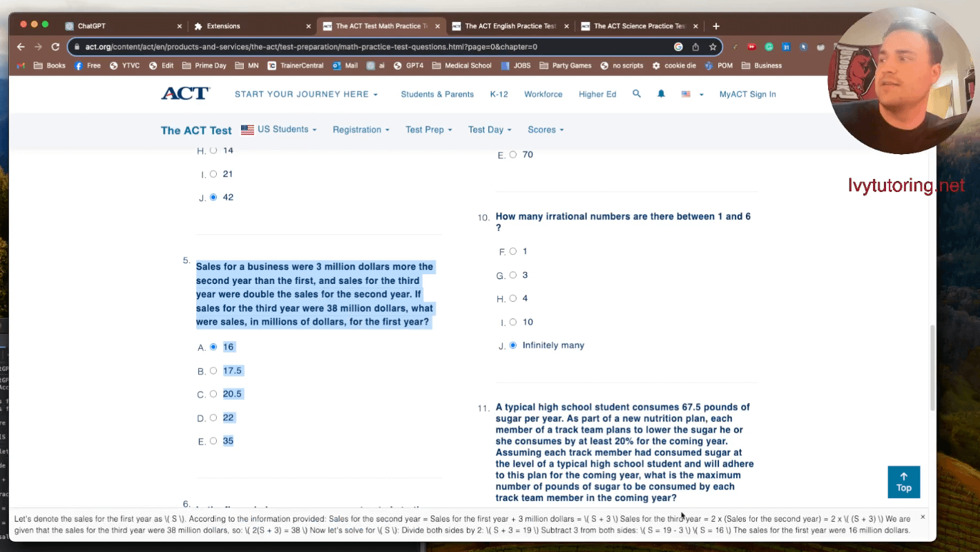980x552 pixels.
Task: Click the share icon in the address bar
Action: click(x=695, y=47)
